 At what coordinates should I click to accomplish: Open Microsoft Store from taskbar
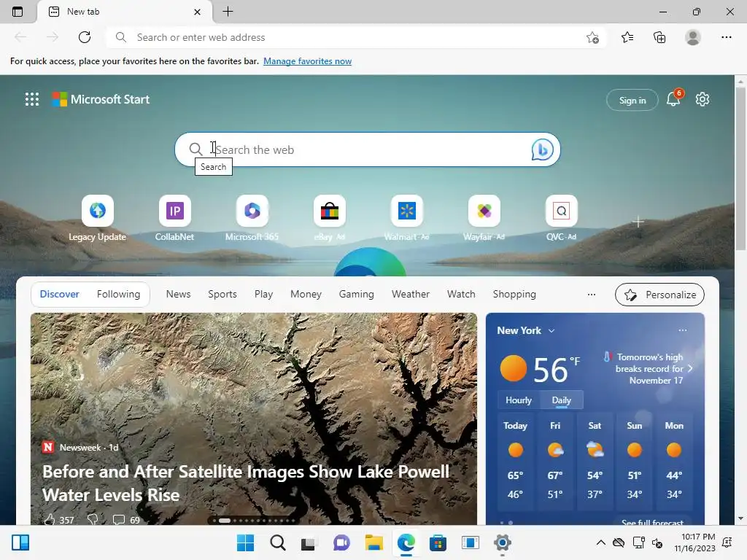(x=438, y=542)
